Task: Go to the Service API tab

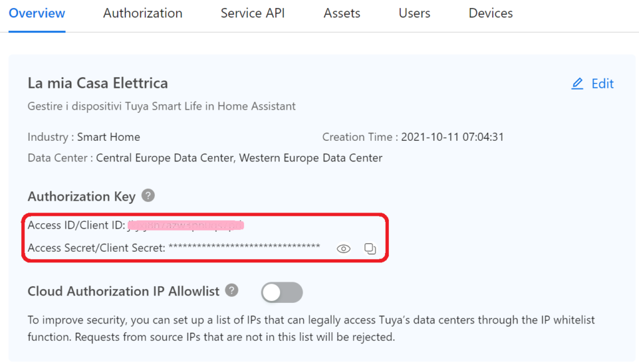Action: pos(253,13)
